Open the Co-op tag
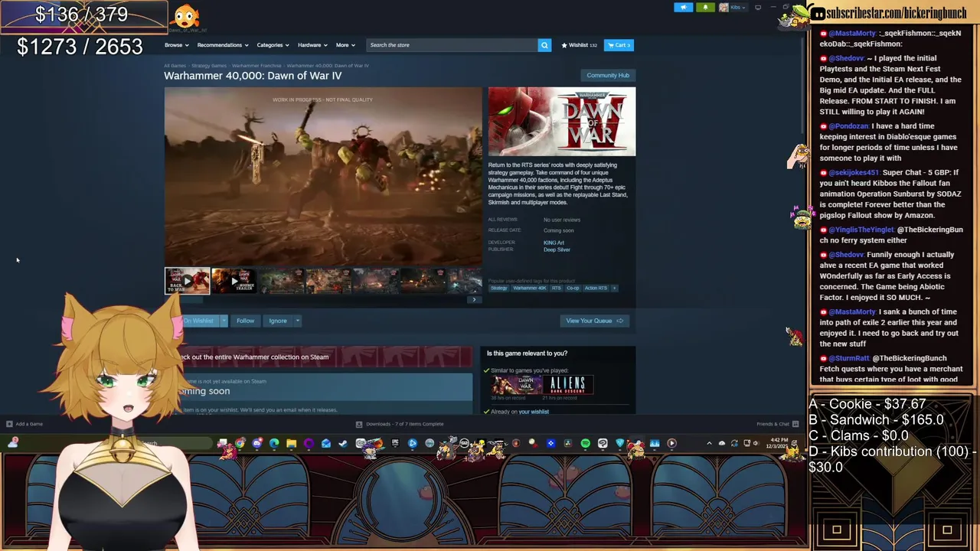This screenshot has width=980, height=551. (x=573, y=288)
